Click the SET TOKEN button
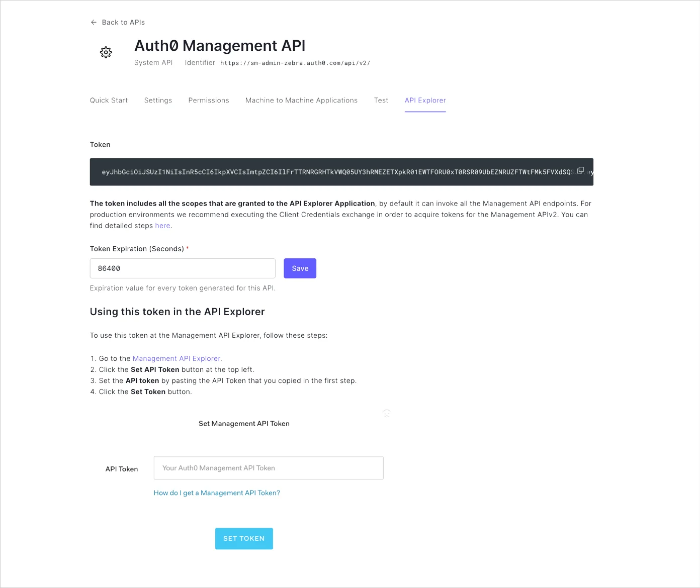Screen dimensions: 700x588 (x=244, y=538)
